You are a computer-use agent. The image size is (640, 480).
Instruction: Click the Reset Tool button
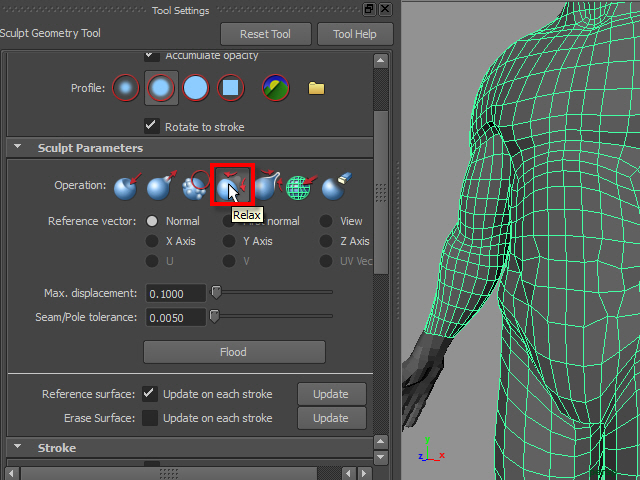tap(266, 34)
